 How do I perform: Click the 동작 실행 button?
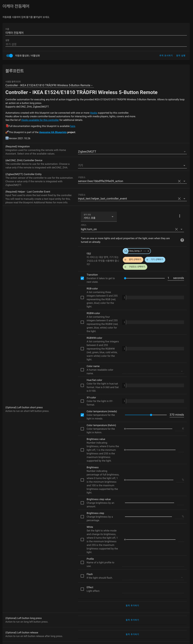tap(181, 55)
